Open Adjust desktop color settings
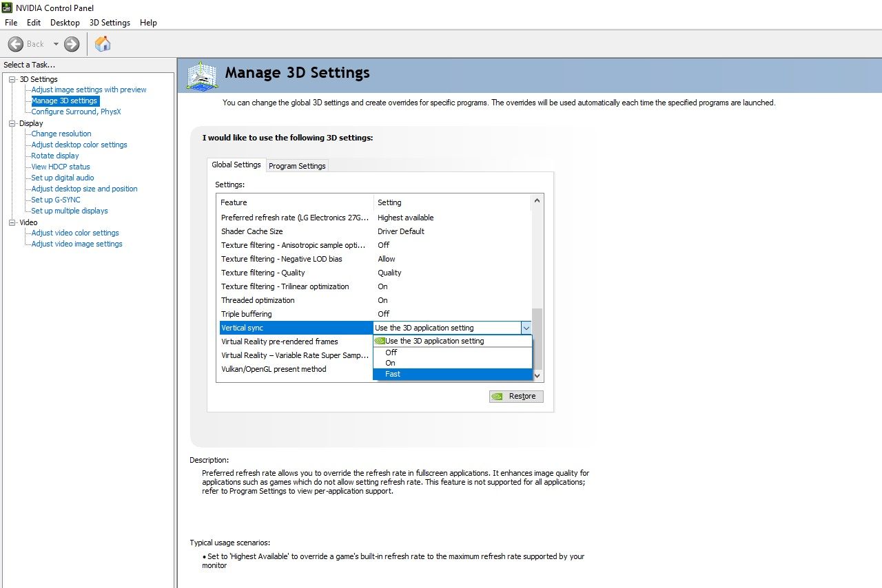Viewport: 882px width, 588px height. 79,145
